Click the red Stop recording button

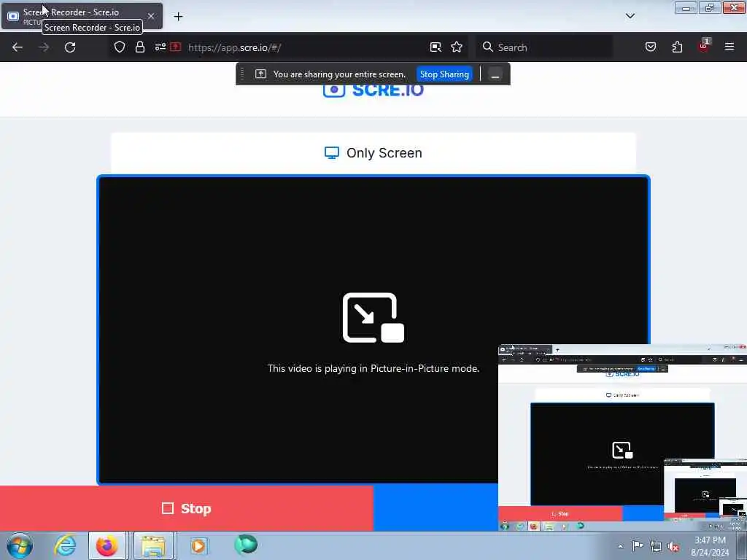tap(186, 508)
